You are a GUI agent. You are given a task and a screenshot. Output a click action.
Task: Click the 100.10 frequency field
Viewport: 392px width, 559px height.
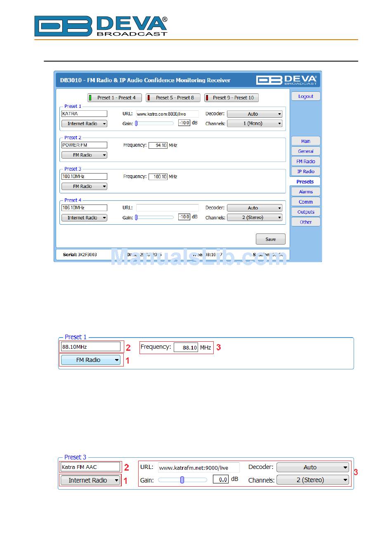pos(158,177)
